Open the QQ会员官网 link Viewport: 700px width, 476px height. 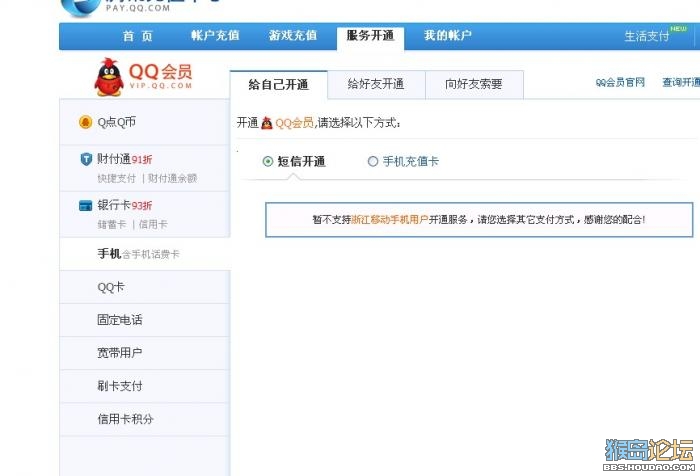[621, 82]
